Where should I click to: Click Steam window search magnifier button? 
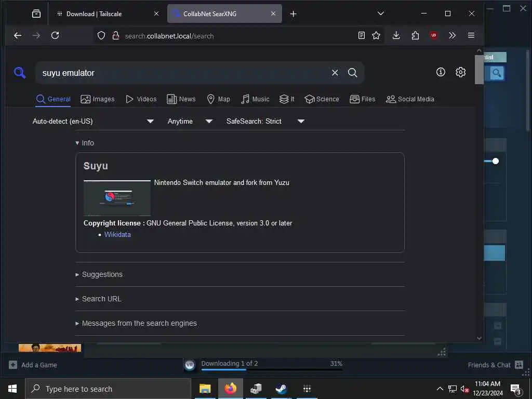click(497, 73)
